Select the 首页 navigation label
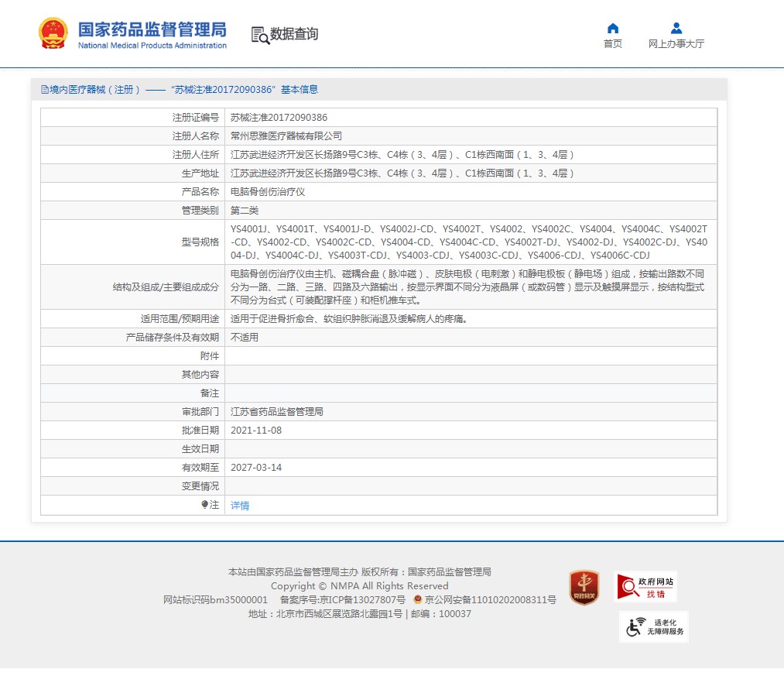 pos(613,44)
